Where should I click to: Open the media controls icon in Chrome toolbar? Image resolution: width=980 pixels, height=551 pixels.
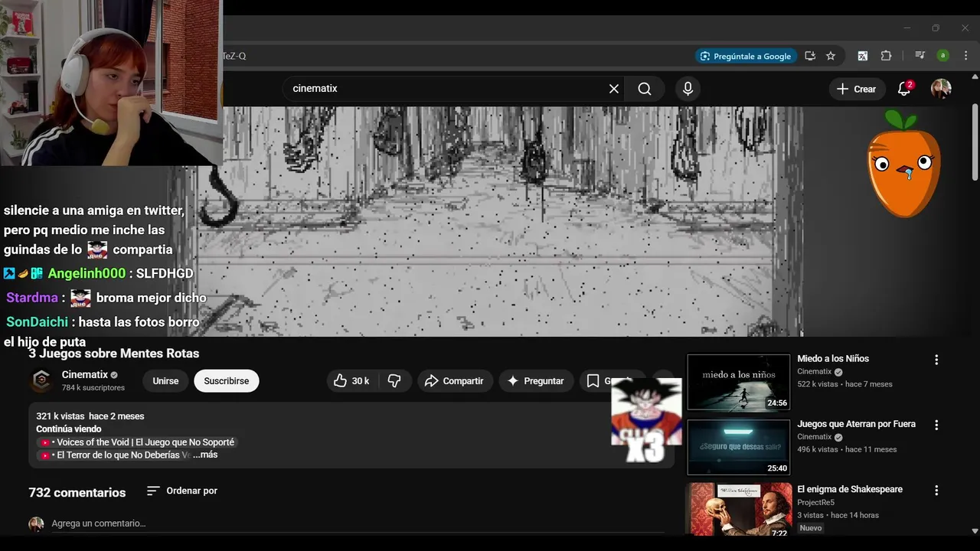coord(920,56)
